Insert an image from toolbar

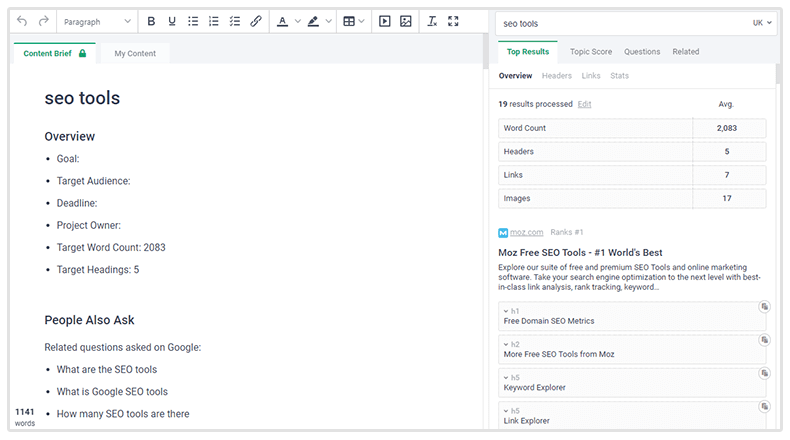[x=405, y=21]
